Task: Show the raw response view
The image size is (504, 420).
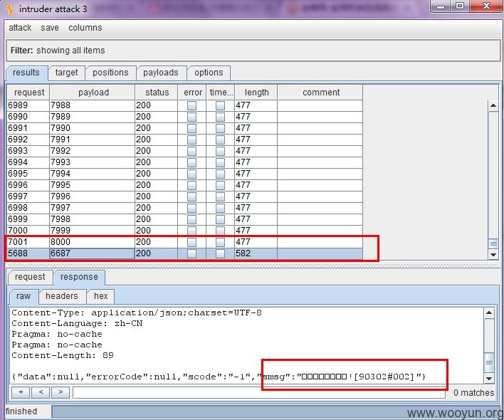Action: click(x=23, y=296)
